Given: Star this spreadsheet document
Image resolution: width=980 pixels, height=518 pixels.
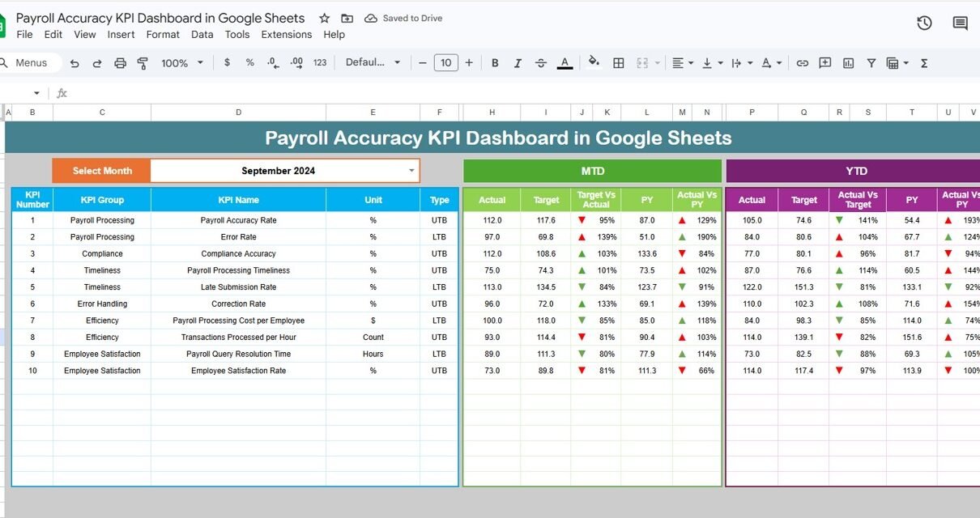Looking at the screenshot, I should 324,18.
